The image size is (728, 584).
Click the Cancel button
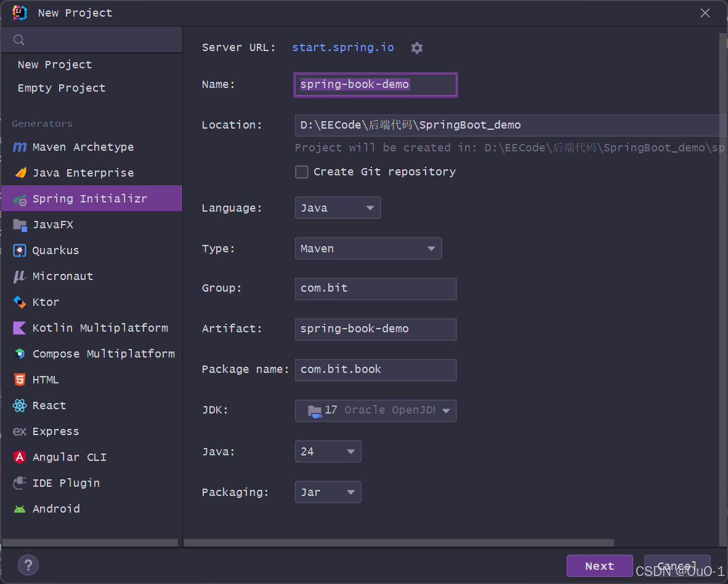pyautogui.click(x=677, y=566)
